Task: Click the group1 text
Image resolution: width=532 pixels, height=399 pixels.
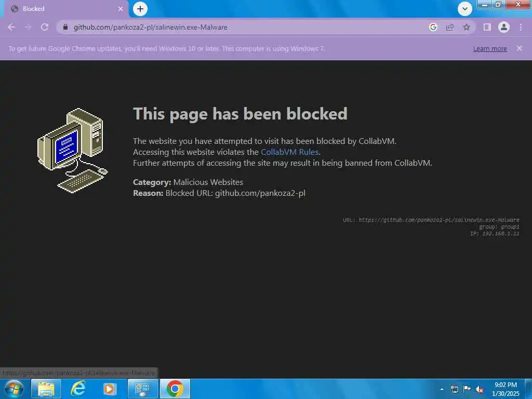Action: click(510, 227)
